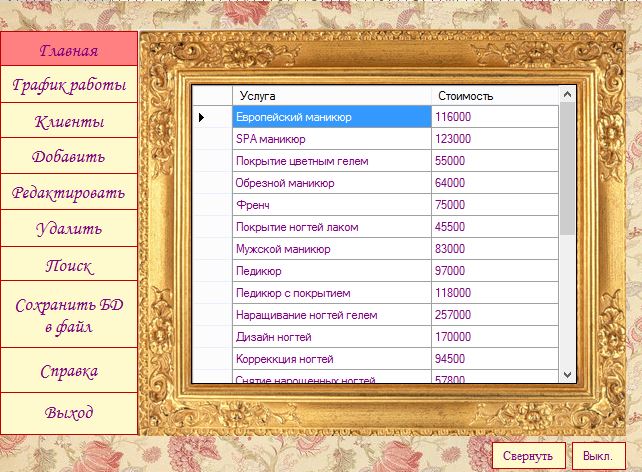
Task: Click the price cell 170000
Action: pos(495,337)
